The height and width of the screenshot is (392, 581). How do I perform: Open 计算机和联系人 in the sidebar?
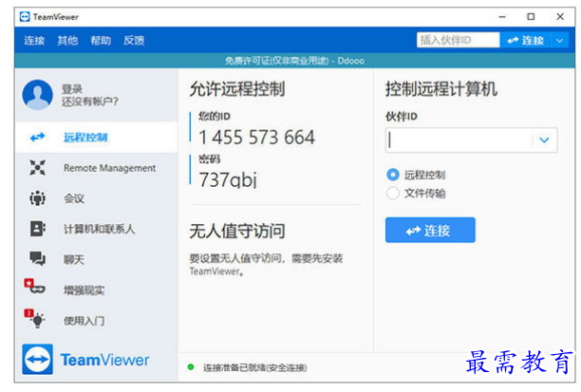tap(97, 229)
